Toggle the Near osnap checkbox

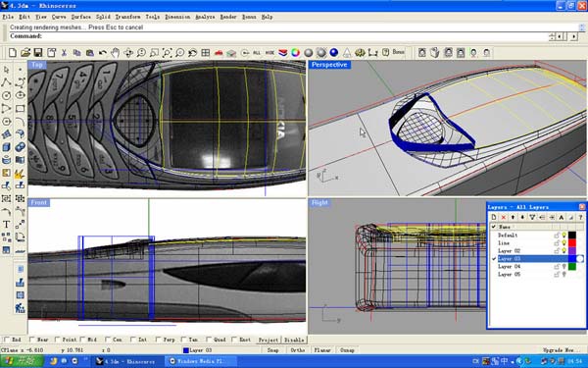pyautogui.click(x=31, y=340)
